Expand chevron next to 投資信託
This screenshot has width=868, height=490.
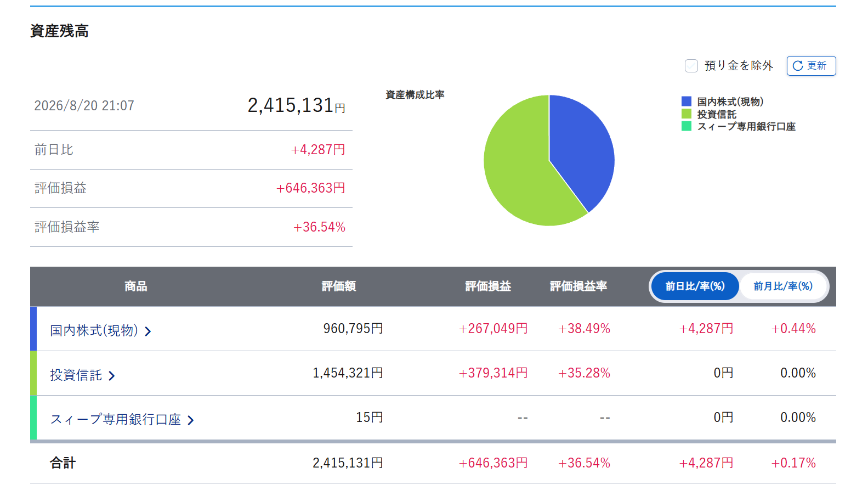pyautogui.click(x=111, y=376)
